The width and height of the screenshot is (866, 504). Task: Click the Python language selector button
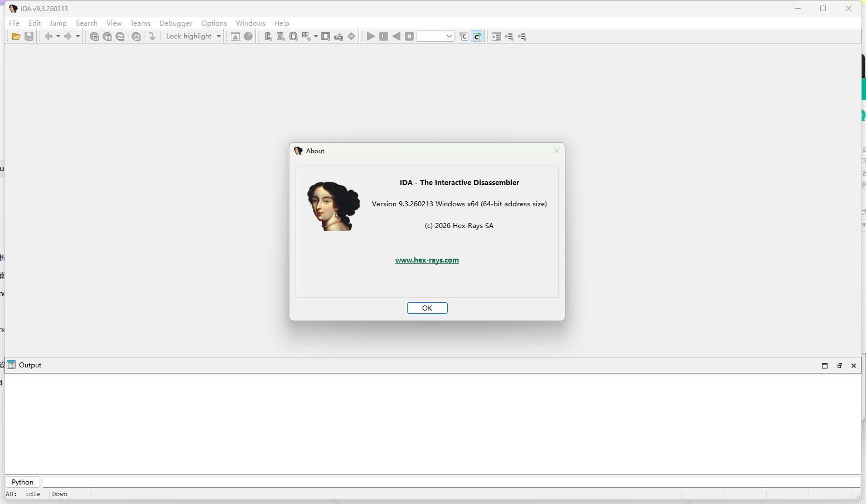pyautogui.click(x=23, y=482)
